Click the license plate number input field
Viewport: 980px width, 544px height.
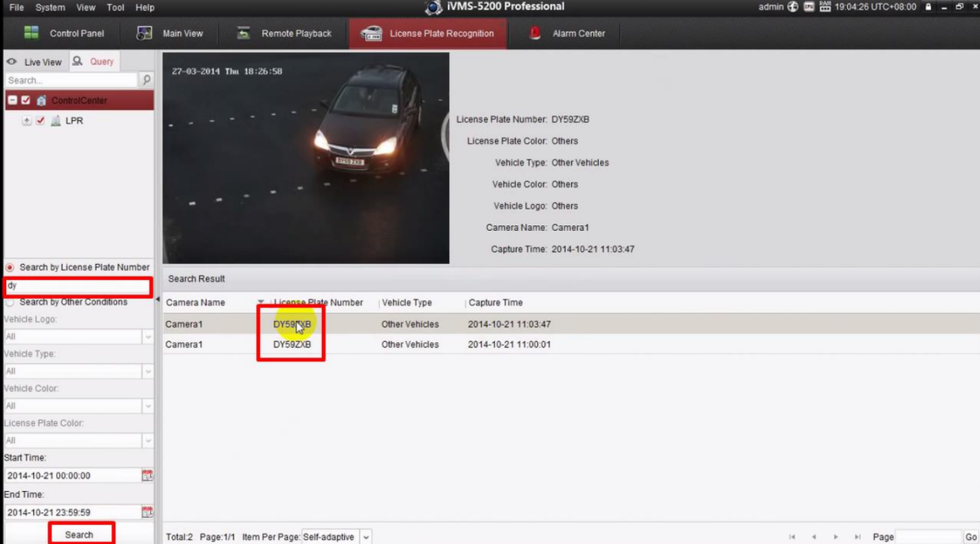77,286
